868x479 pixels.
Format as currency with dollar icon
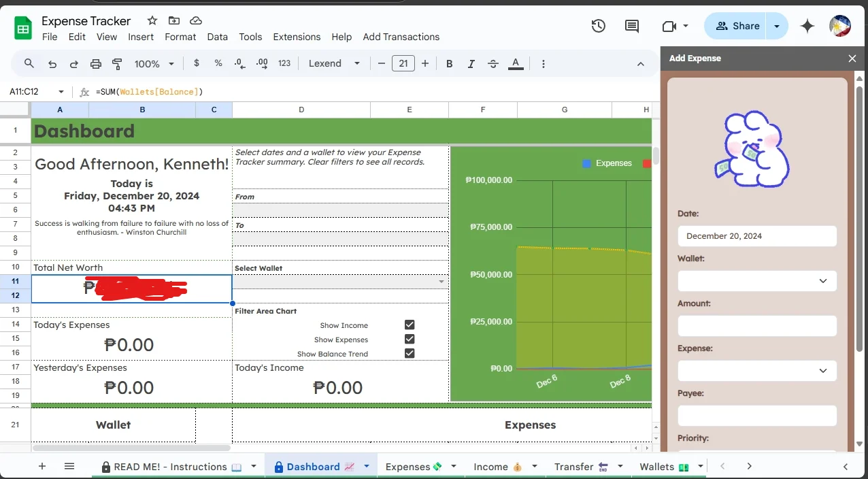[x=197, y=63]
